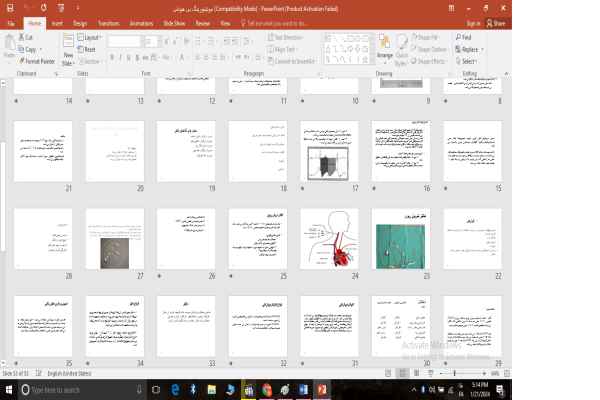The image size is (600, 400).
Task: Click the Cut icon in Clipboard group
Action: [26, 37]
